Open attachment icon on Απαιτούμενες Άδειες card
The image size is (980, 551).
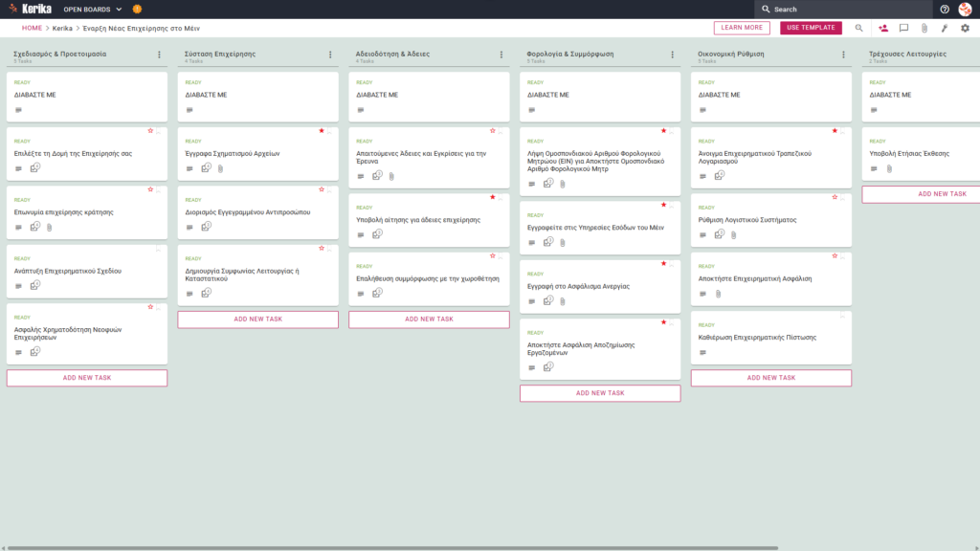[x=391, y=176]
